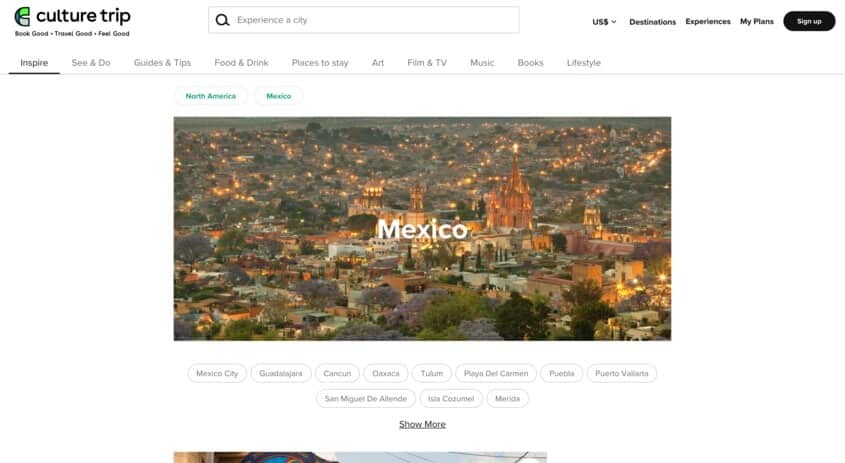Viewport: 845px width, 463px height.
Task: Click the Mexico breadcrumb chip
Action: tap(279, 96)
